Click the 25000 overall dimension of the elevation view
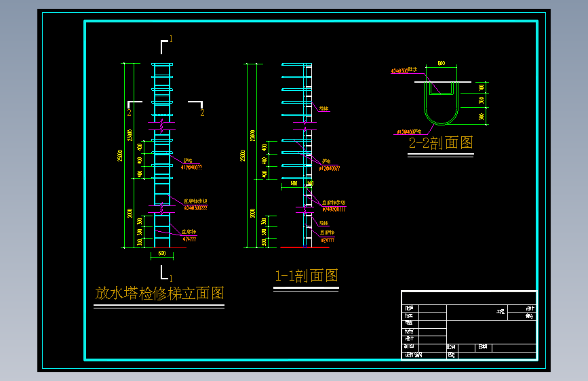The width and height of the screenshot is (588, 381). pos(120,155)
